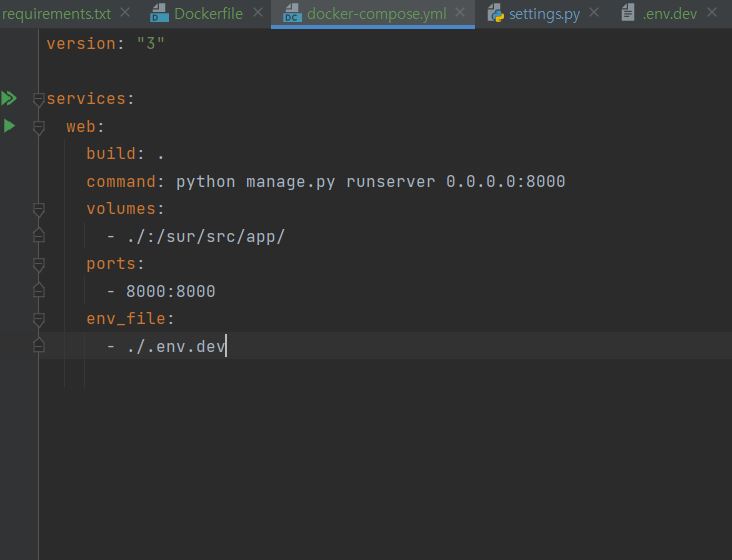Click the services key
This screenshot has height=560, width=732.
(x=86, y=99)
